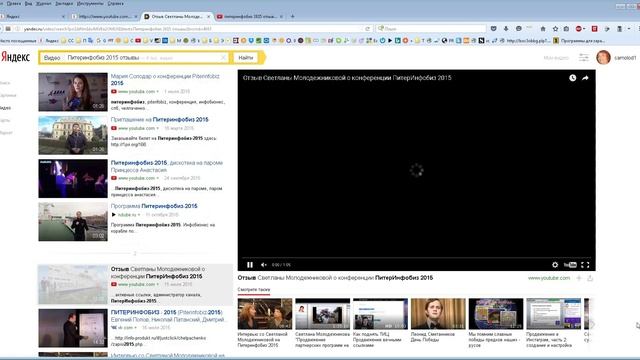640x360 pixels.
Task: Open Firefox Справка menu
Action: [116, 3]
